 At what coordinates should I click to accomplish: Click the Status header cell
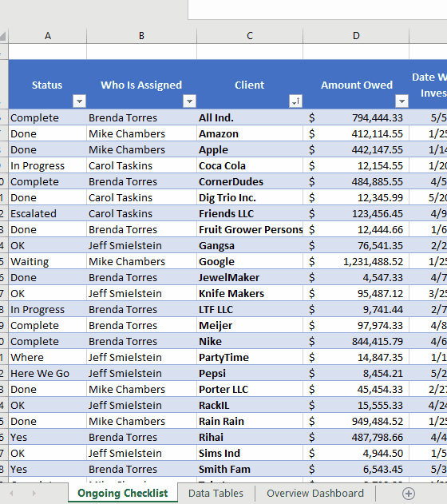point(48,84)
